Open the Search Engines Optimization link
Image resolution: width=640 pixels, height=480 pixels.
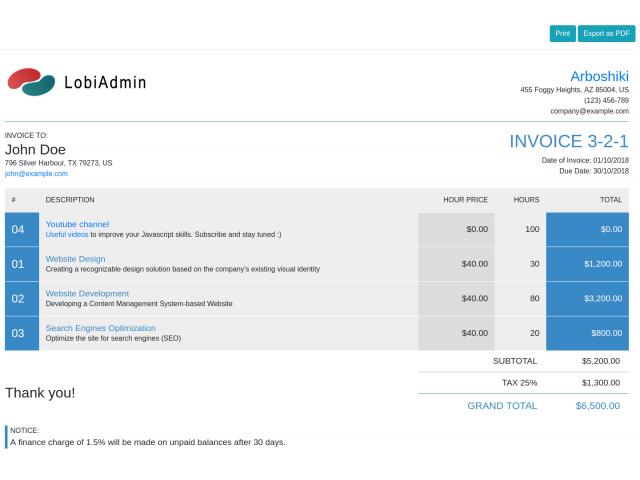[100, 328]
